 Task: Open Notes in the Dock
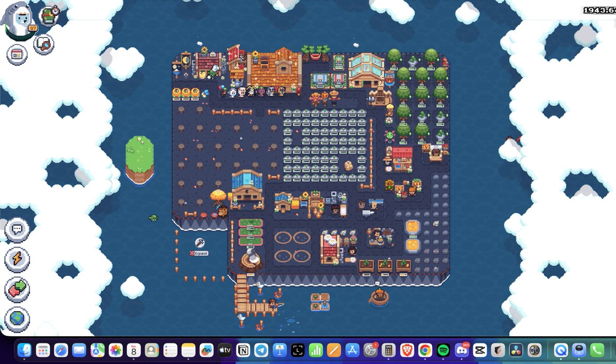(188, 350)
